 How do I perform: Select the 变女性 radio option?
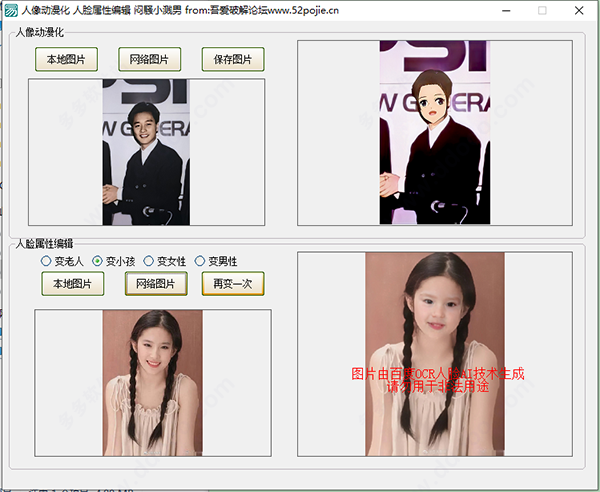165,261
